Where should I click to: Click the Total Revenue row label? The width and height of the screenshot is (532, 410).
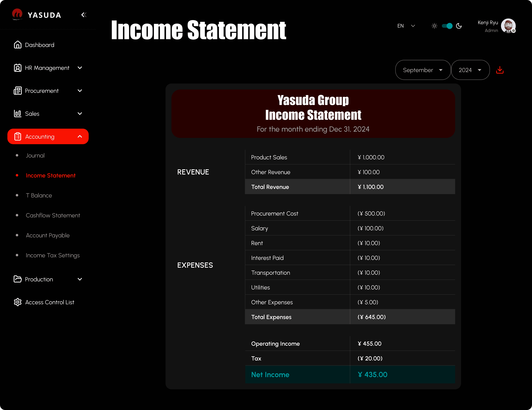coord(270,187)
